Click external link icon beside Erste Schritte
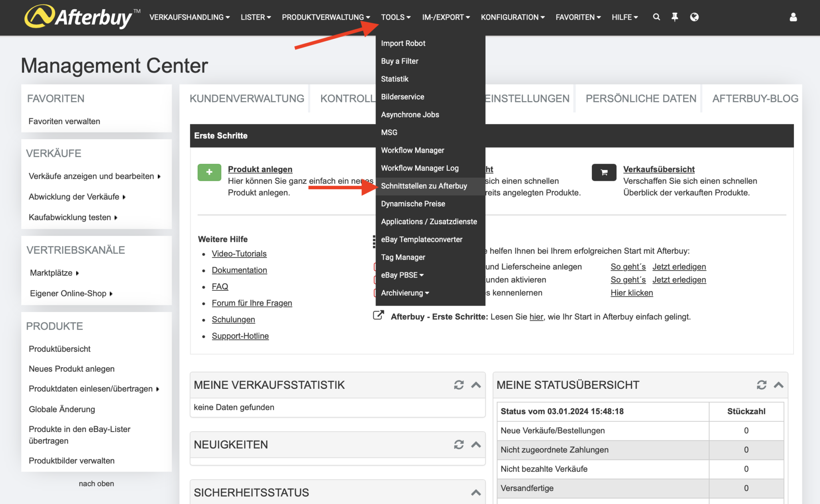Screen dimensions: 820x504 [x=378, y=316]
